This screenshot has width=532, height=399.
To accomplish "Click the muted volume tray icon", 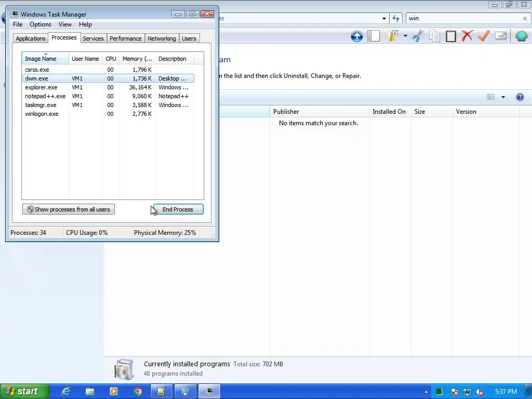I will point(480,392).
